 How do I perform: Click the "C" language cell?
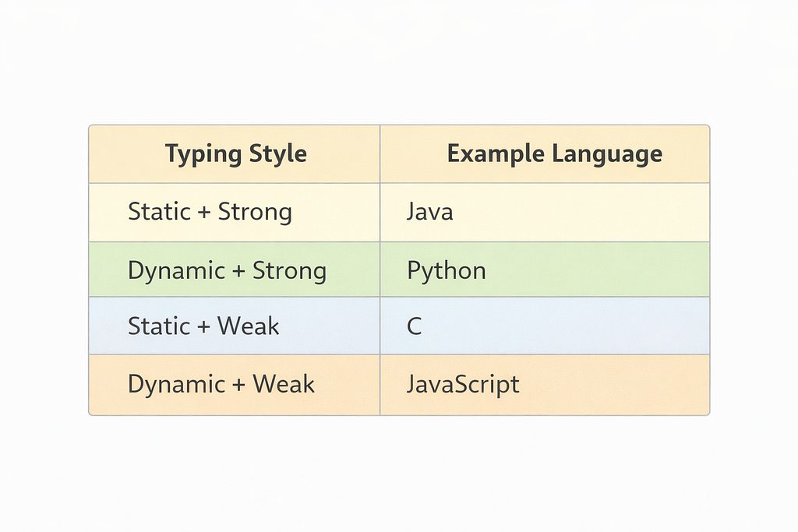pyautogui.click(x=414, y=326)
